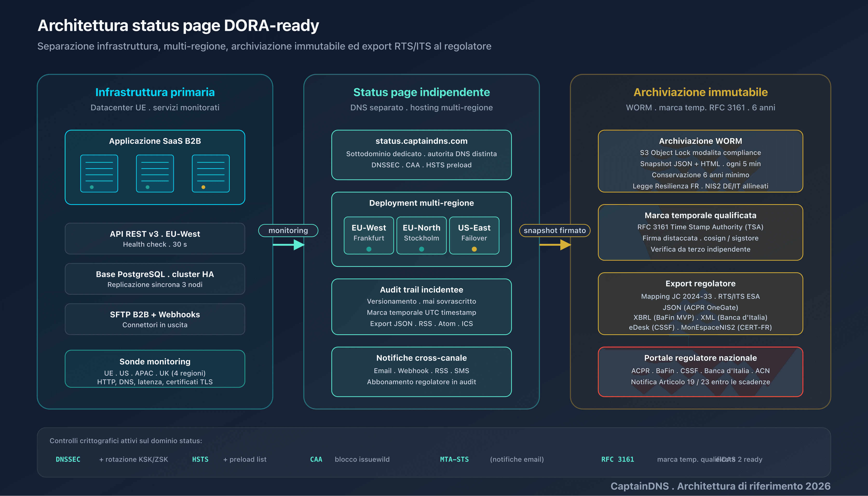Click the first server icon under Applicazione SaaS B2B
Screen dimensions: 868x496
(99, 173)
